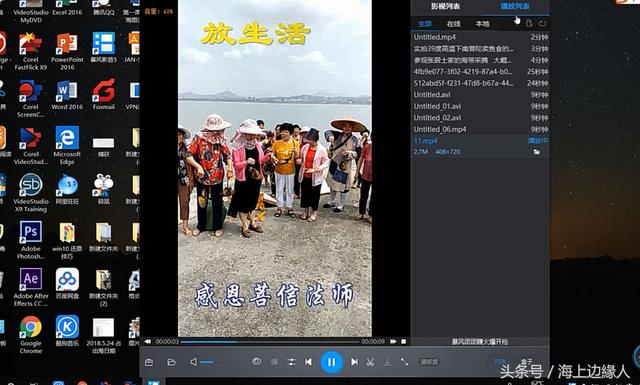Open the 清晰度 quality selector
Image resolution: width=640 pixels, height=385 pixels.
(429, 362)
